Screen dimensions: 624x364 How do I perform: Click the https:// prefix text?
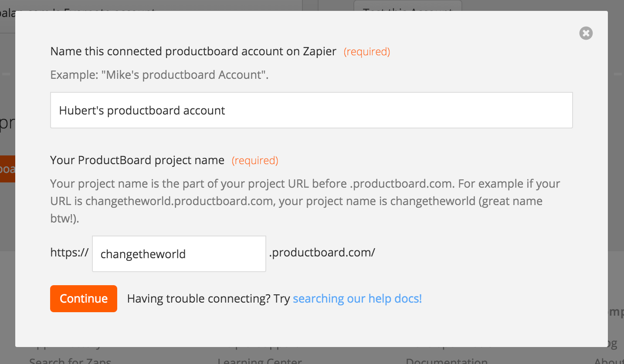(70, 253)
